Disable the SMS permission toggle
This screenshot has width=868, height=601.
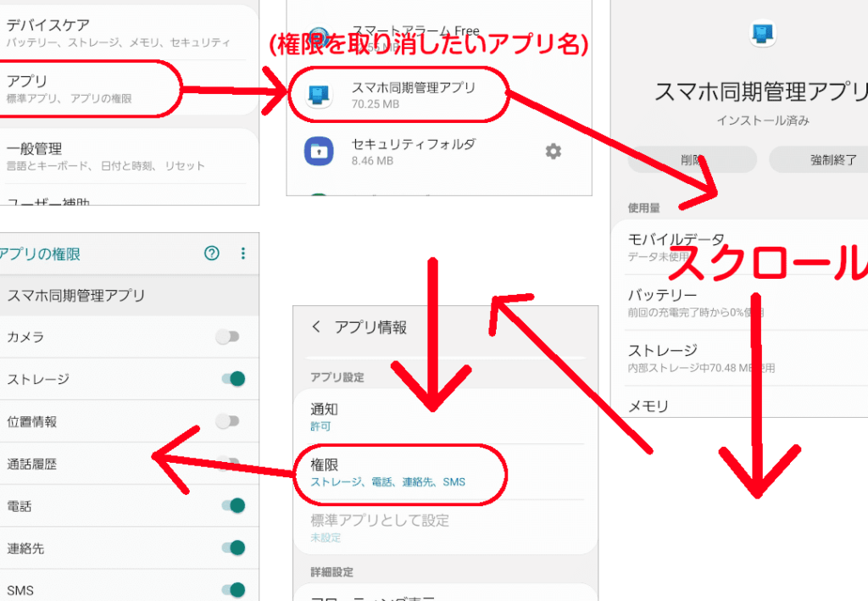click(233, 589)
